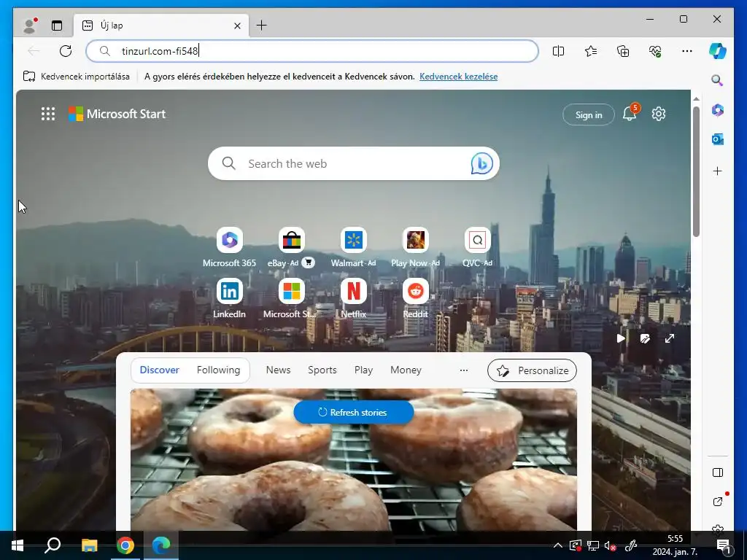
Task: Open the Copilot icon in the toolbar
Action: point(718,51)
